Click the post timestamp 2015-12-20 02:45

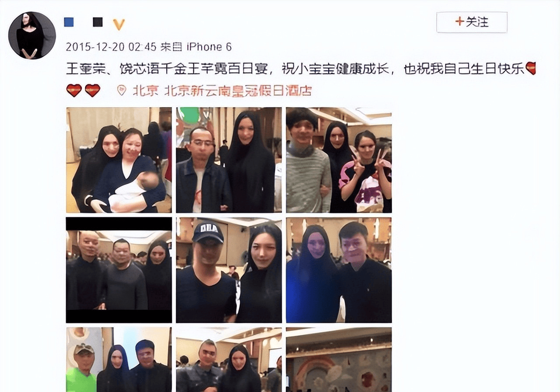point(111,47)
